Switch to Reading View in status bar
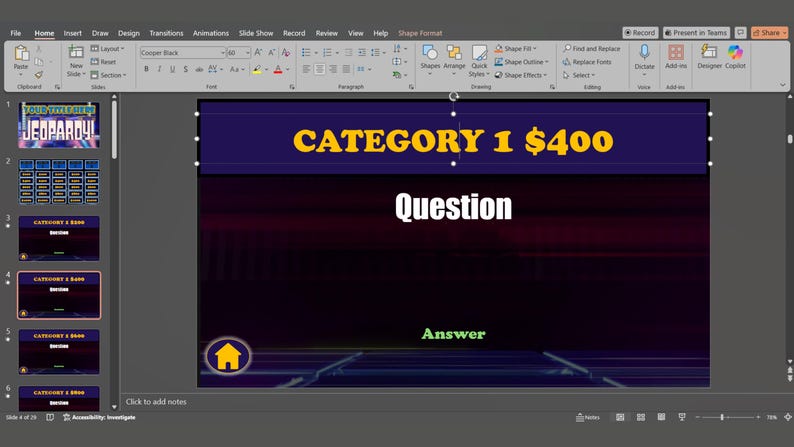This screenshot has width=794, height=447. click(661, 417)
